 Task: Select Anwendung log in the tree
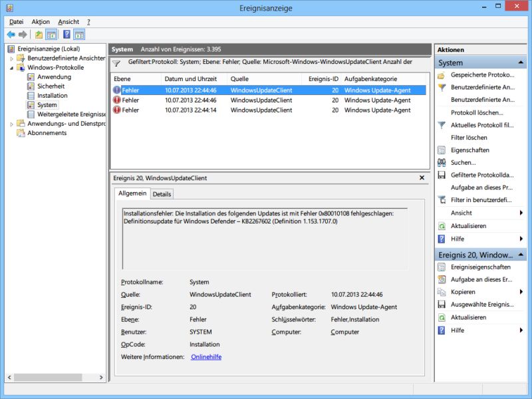tap(55, 77)
